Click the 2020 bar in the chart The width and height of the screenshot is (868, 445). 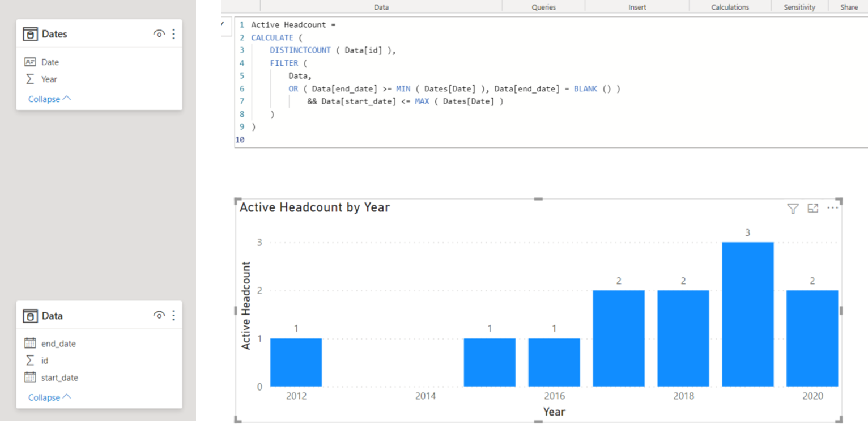coord(812,338)
